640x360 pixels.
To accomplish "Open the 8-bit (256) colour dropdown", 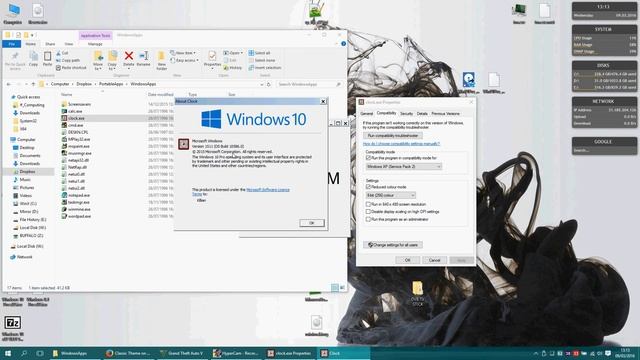I will pyautogui.click(x=391, y=196).
